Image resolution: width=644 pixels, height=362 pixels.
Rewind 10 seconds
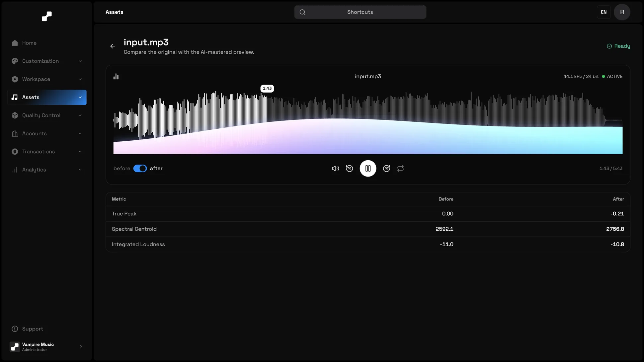(349, 169)
